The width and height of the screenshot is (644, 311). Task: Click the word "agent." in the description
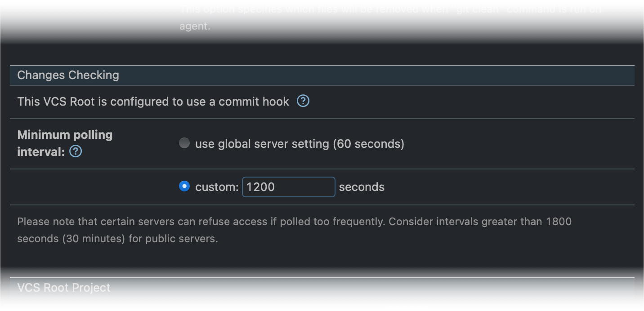[x=195, y=26]
